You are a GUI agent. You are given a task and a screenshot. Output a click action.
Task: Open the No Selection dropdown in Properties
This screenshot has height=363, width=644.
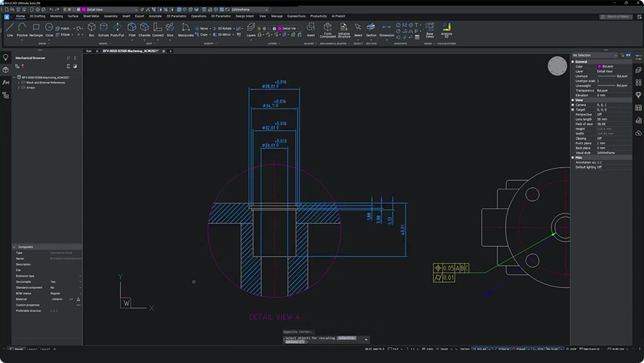595,55
